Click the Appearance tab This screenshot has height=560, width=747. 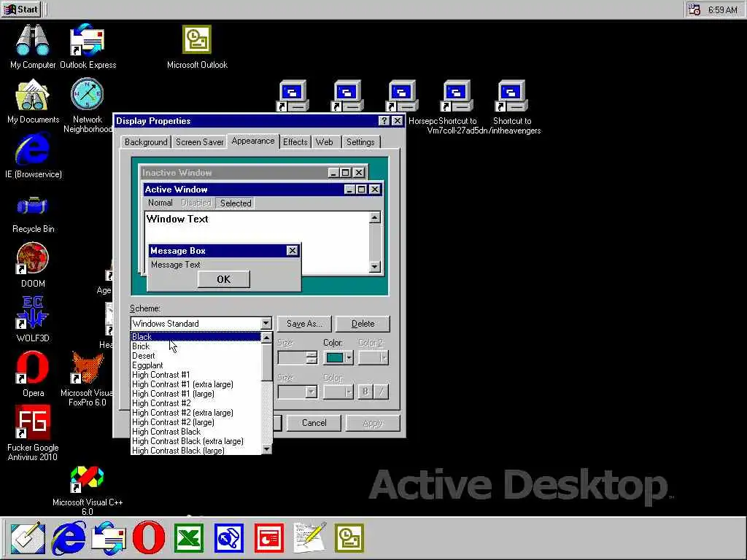(253, 141)
